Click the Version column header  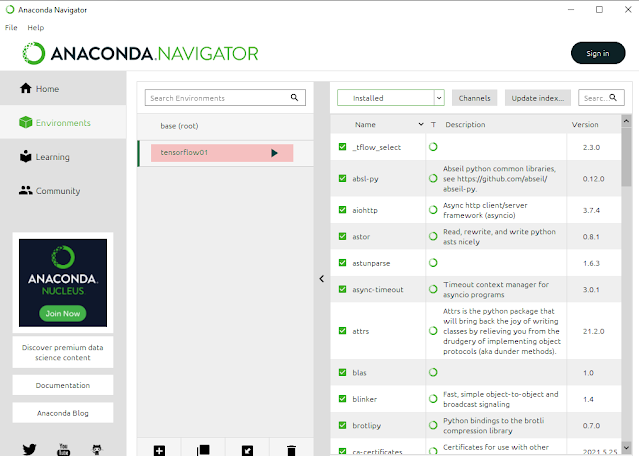585,124
